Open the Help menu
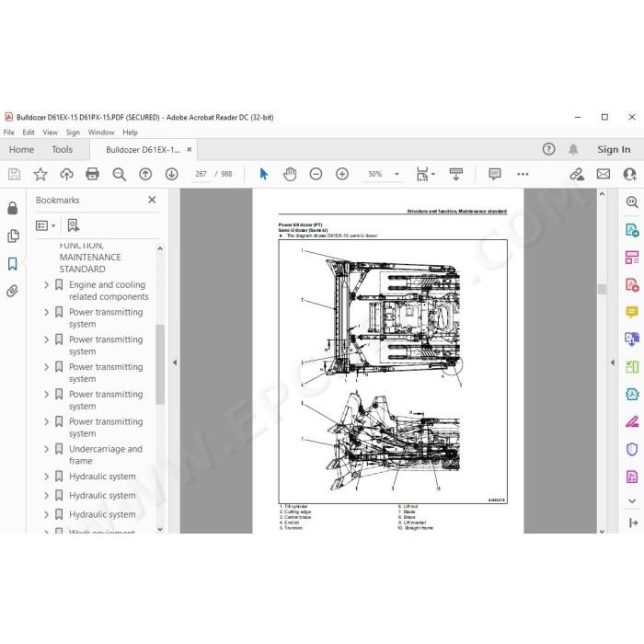 coord(130,132)
